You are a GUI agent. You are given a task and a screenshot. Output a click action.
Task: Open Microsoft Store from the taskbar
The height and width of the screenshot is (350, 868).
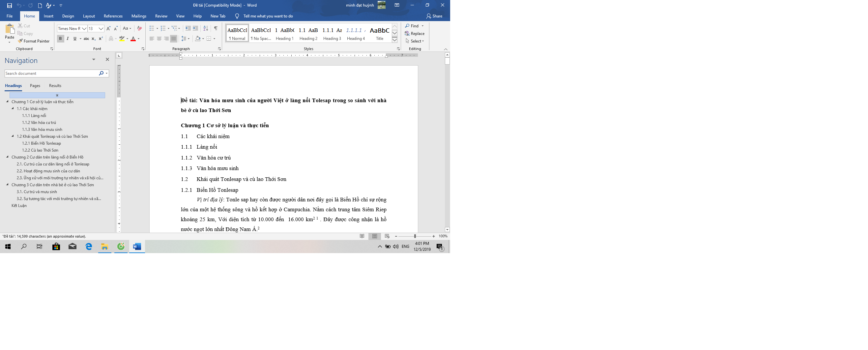pyautogui.click(x=56, y=247)
